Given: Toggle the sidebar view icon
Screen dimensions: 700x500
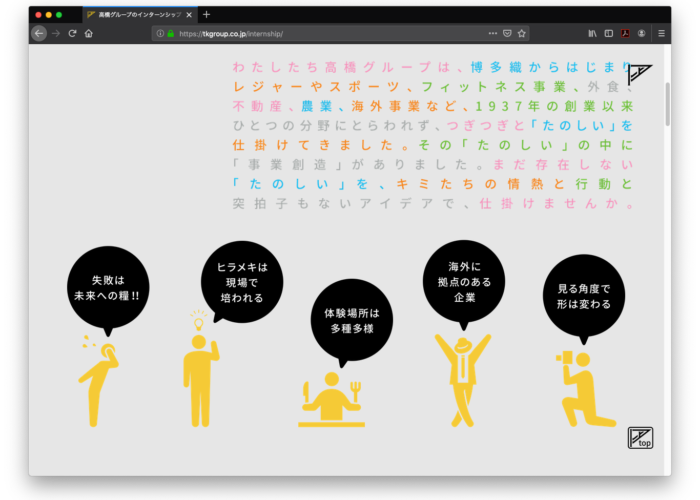Looking at the screenshot, I should [608, 33].
